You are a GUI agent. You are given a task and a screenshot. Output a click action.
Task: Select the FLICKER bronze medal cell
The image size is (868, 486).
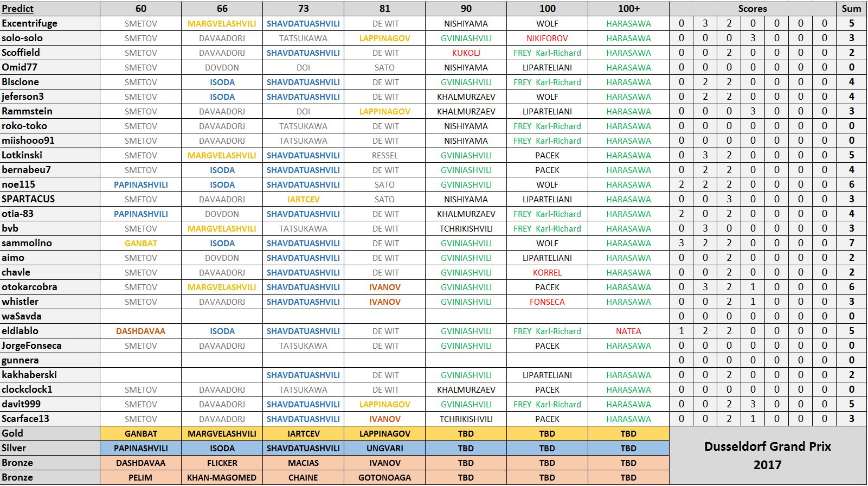(x=222, y=463)
